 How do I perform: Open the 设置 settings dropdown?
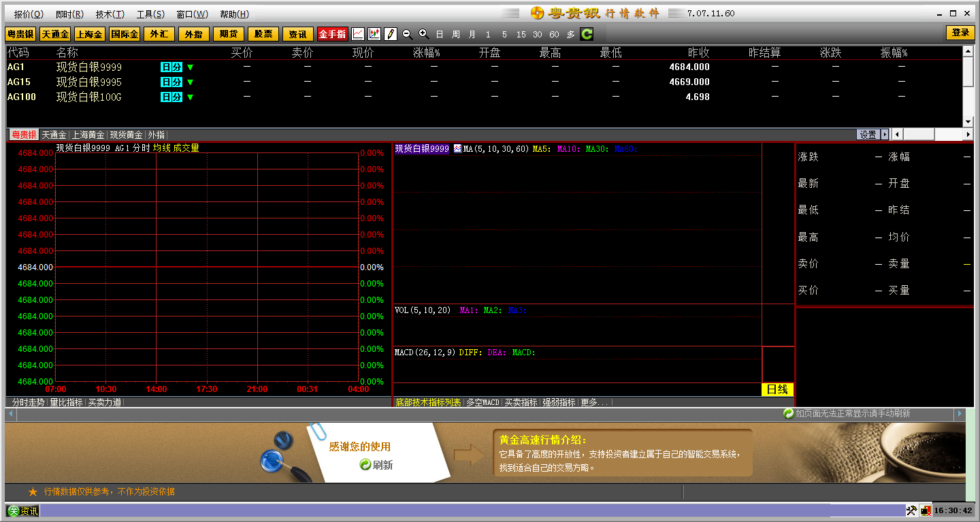click(x=872, y=135)
